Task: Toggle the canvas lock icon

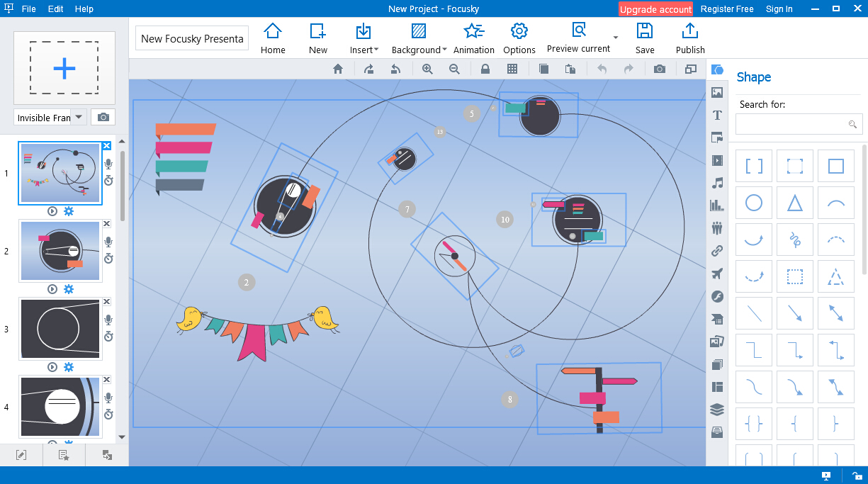Action: tap(485, 69)
